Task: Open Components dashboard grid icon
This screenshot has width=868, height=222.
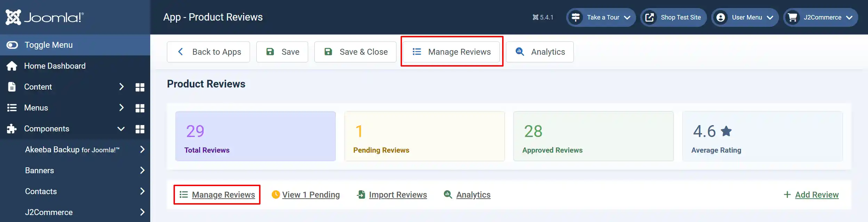Action: (140, 129)
